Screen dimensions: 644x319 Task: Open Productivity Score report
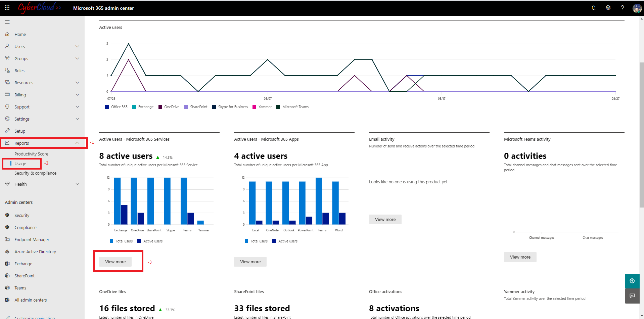tap(31, 154)
